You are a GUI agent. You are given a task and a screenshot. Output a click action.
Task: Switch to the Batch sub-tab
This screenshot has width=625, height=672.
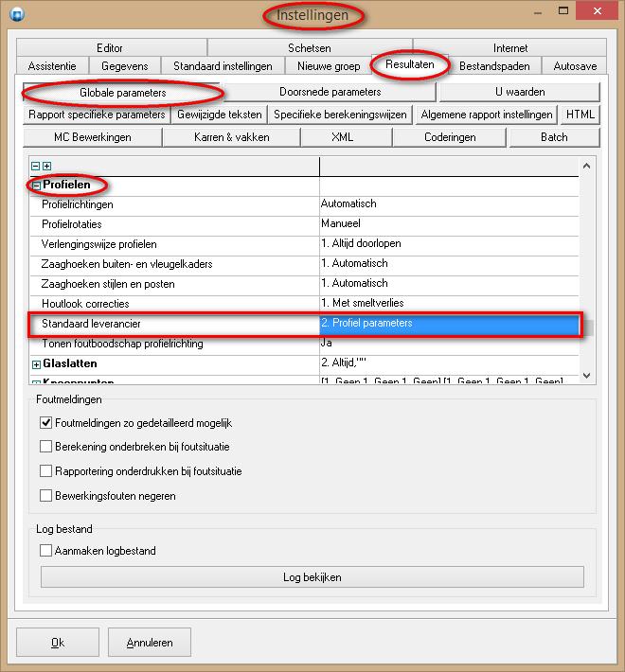pyautogui.click(x=554, y=137)
